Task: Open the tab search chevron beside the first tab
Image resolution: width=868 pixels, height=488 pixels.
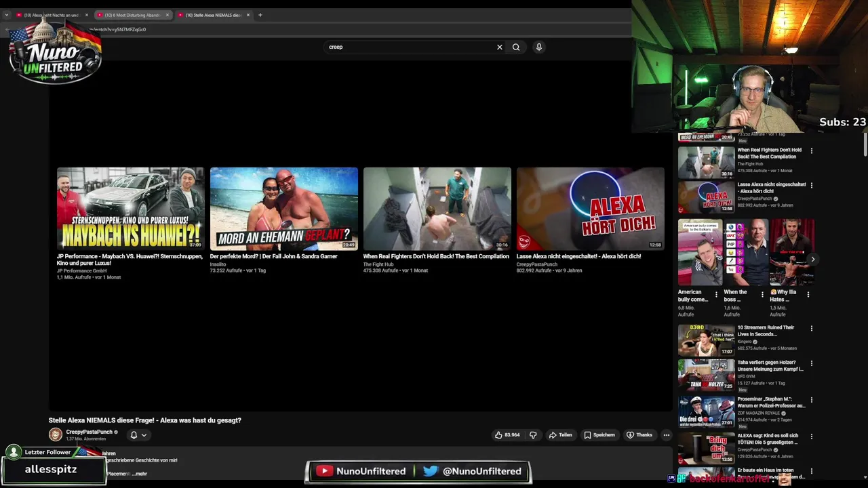Action: pos(7,15)
